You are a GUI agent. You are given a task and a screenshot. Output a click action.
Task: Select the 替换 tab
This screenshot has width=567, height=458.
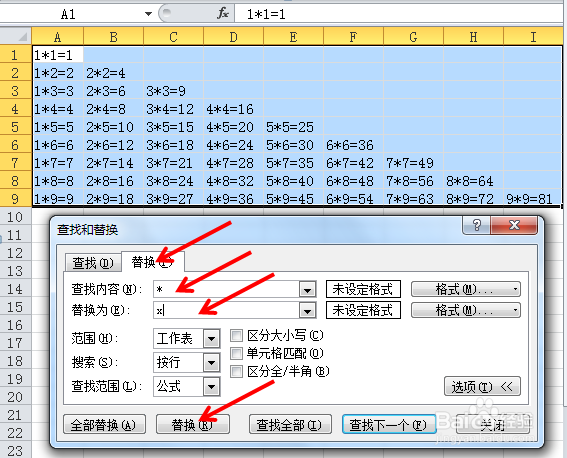pyautogui.click(x=153, y=261)
